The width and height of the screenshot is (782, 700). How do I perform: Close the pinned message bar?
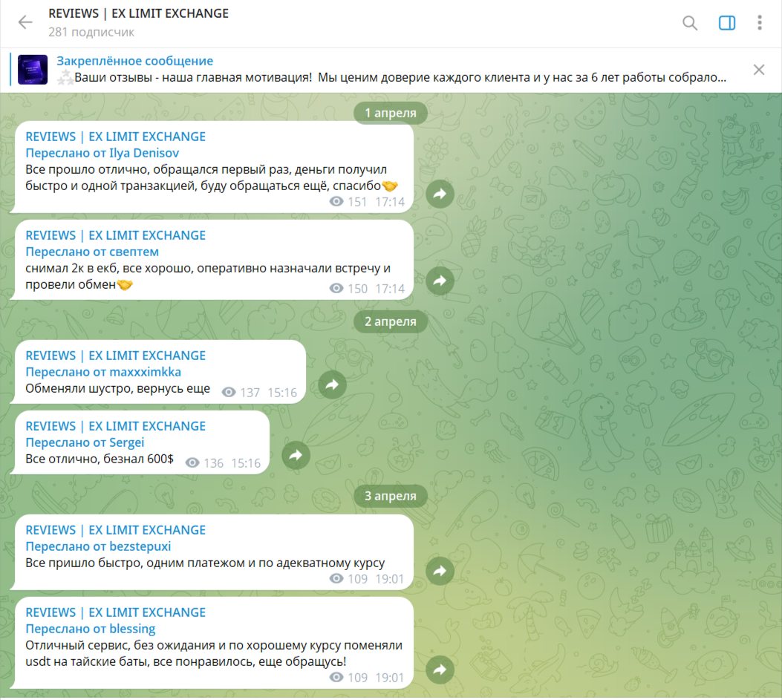click(x=758, y=70)
